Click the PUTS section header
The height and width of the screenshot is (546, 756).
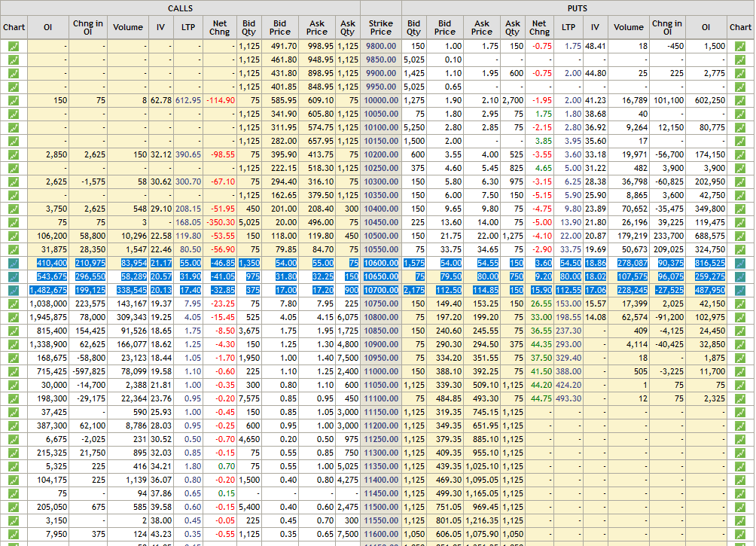tap(577, 8)
